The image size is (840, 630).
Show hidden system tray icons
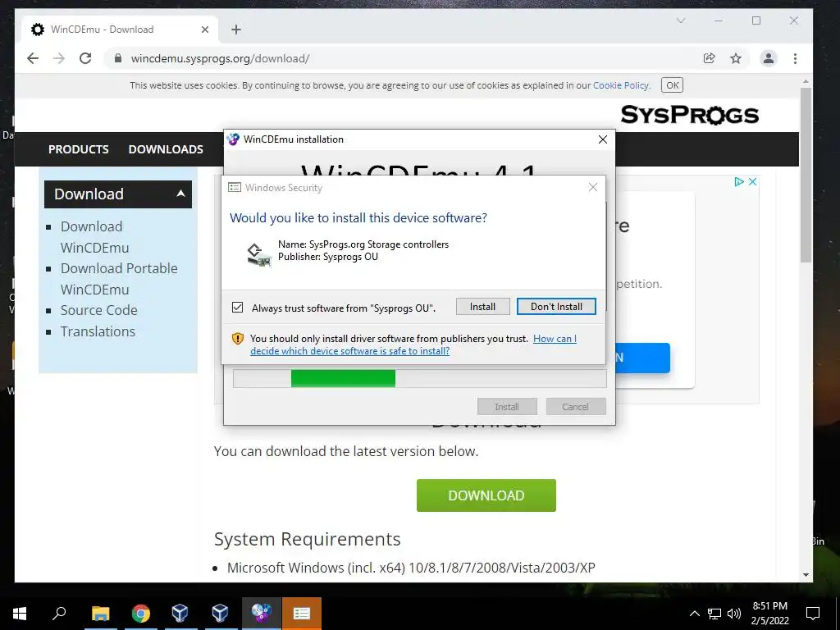(x=694, y=614)
